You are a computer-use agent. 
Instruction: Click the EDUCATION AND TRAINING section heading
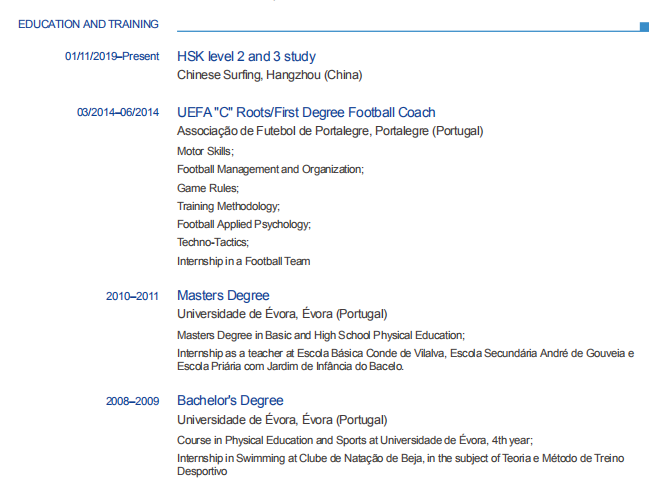(x=88, y=24)
